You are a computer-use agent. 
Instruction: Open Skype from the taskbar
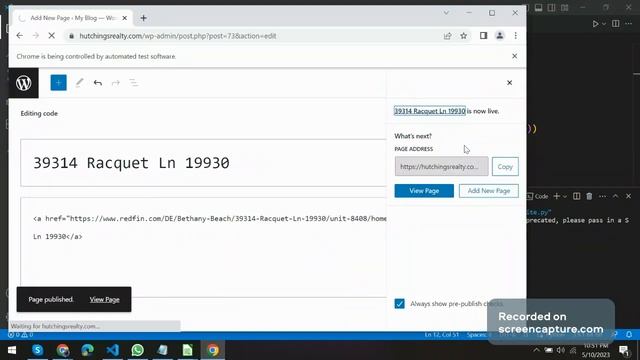point(38,350)
